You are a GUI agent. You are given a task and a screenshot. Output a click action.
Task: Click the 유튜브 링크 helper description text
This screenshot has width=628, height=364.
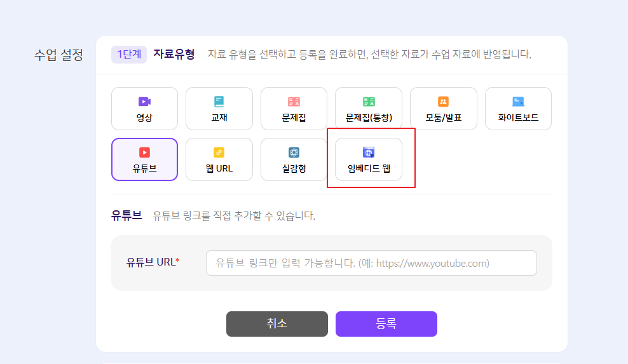click(234, 216)
